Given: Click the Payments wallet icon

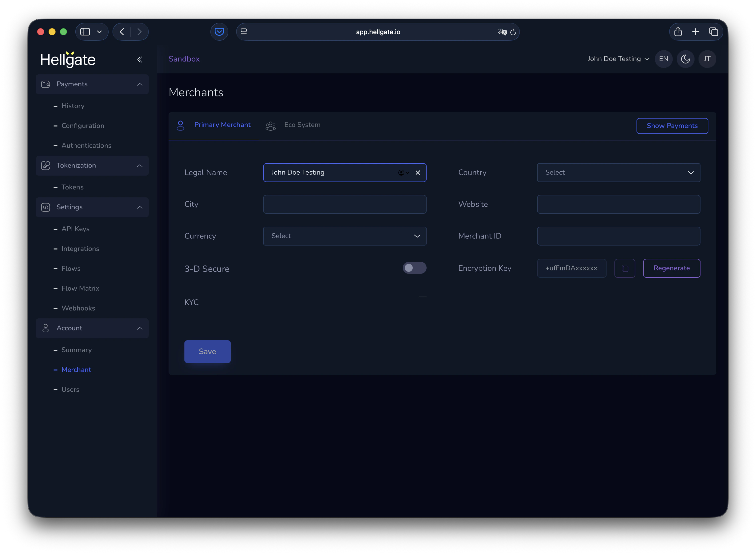Looking at the screenshot, I should tap(46, 84).
